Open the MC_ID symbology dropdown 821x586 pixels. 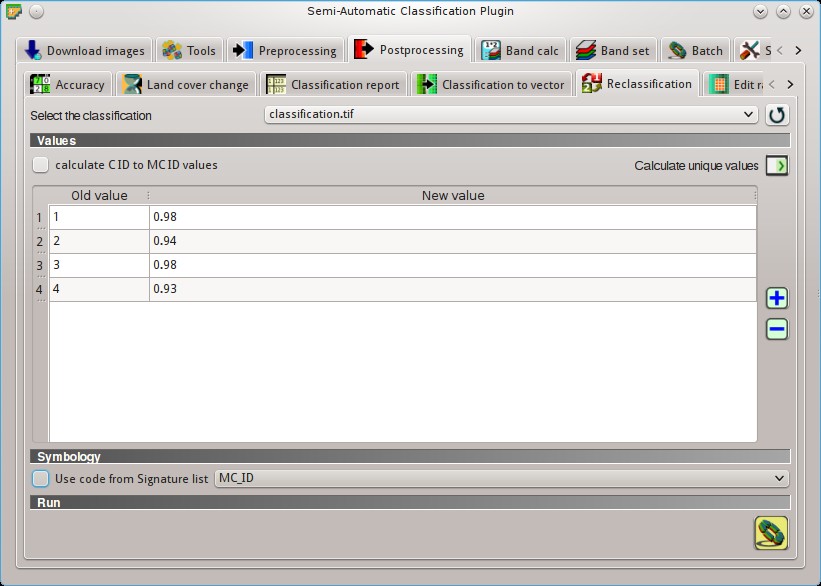tap(502, 478)
